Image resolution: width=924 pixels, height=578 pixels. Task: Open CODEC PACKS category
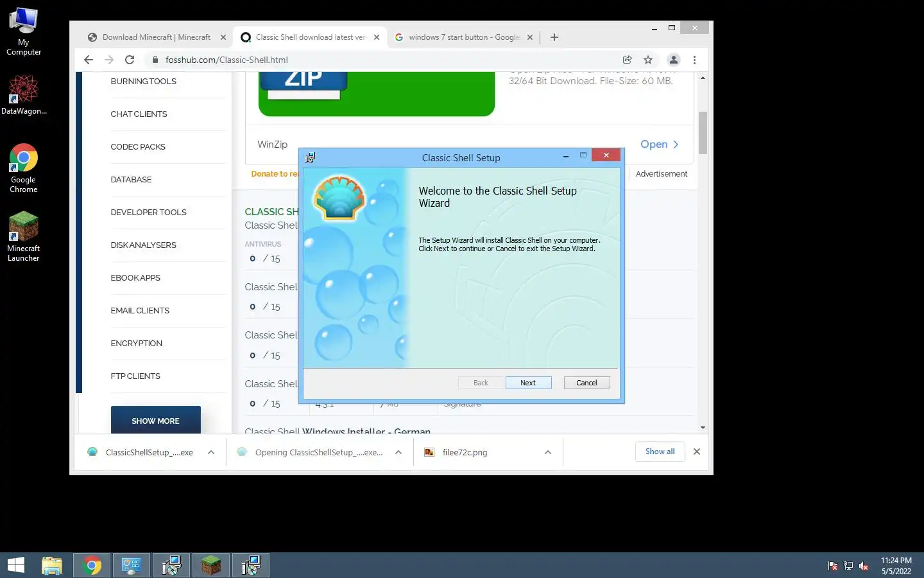point(138,147)
